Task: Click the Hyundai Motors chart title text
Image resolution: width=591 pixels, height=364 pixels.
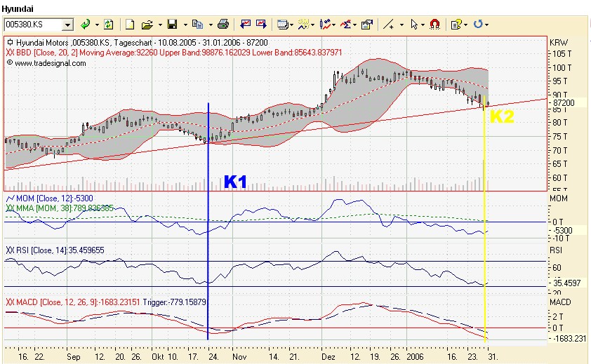Action: (x=142, y=43)
